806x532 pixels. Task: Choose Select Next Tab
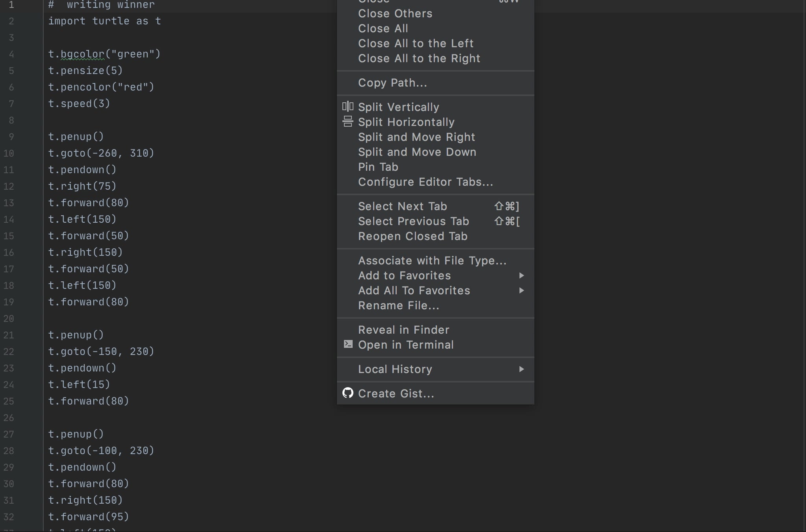point(436,206)
